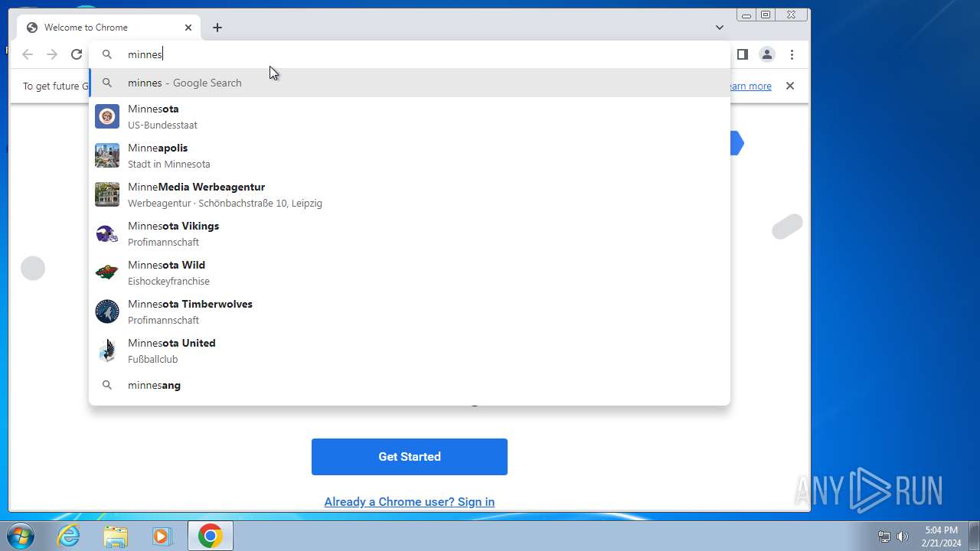The image size is (980, 551).
Task: Launch Internet Explorer from the taskbar
Action: pyautogui.click(x=69, y=536)
